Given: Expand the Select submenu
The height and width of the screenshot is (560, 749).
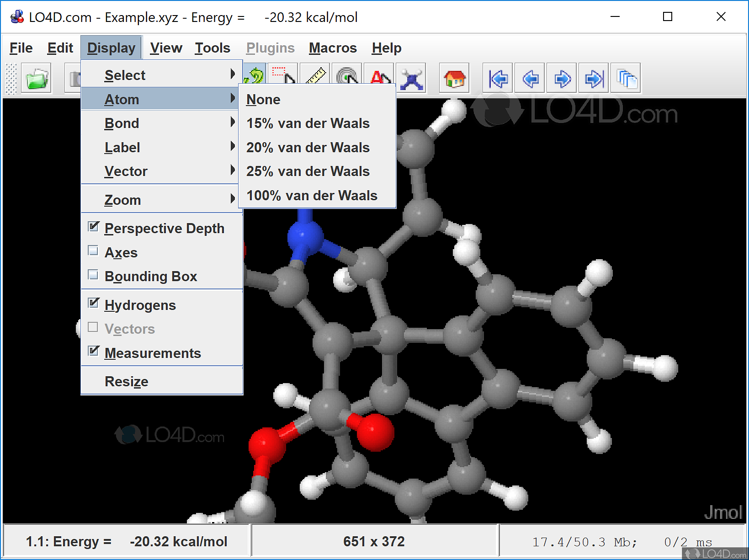Looking at the screenshot, I should click(160, 75).
